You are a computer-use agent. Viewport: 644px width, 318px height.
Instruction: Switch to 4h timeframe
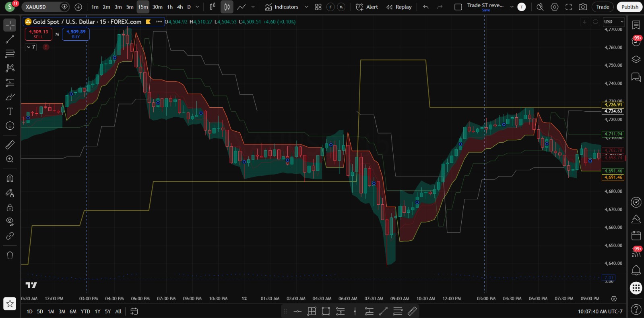[180, 7]
